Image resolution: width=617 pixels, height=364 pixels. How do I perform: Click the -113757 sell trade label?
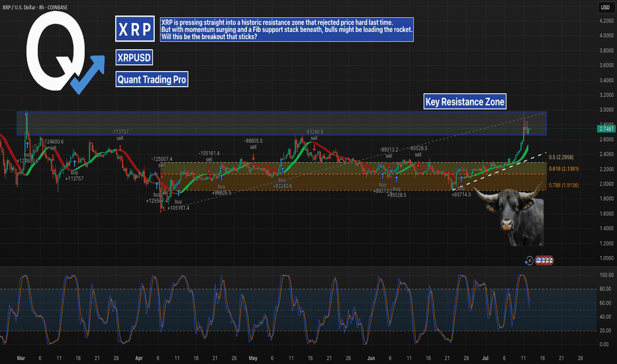point(120,135)
